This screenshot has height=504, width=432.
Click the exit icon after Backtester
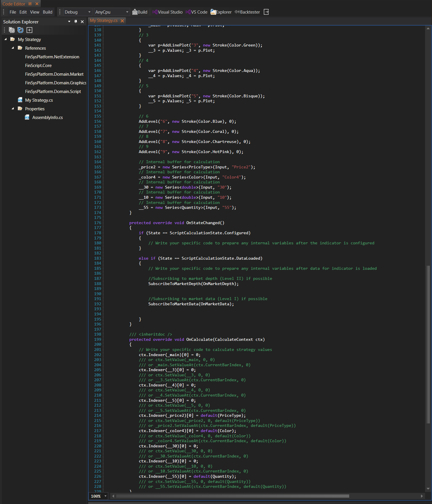click(x=266, y=12)
